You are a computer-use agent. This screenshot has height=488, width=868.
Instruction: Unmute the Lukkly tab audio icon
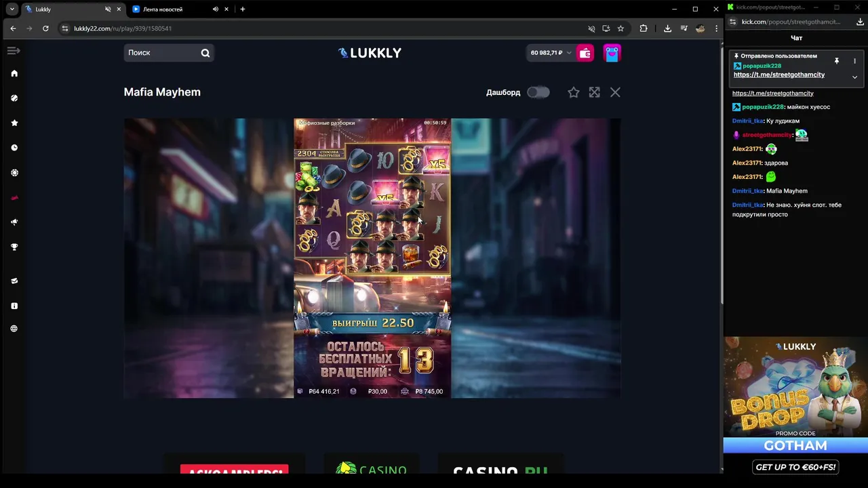pos(107,9)
